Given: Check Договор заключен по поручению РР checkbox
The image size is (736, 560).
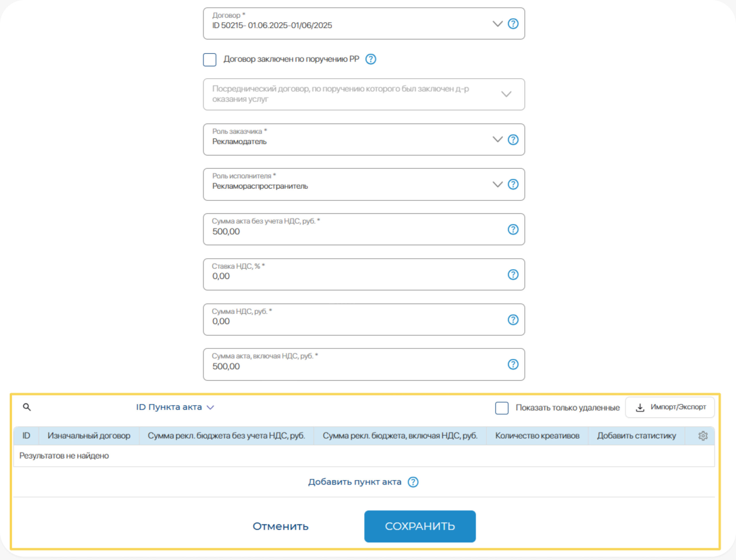Looking at the screenshot, I should coord(210,60).
